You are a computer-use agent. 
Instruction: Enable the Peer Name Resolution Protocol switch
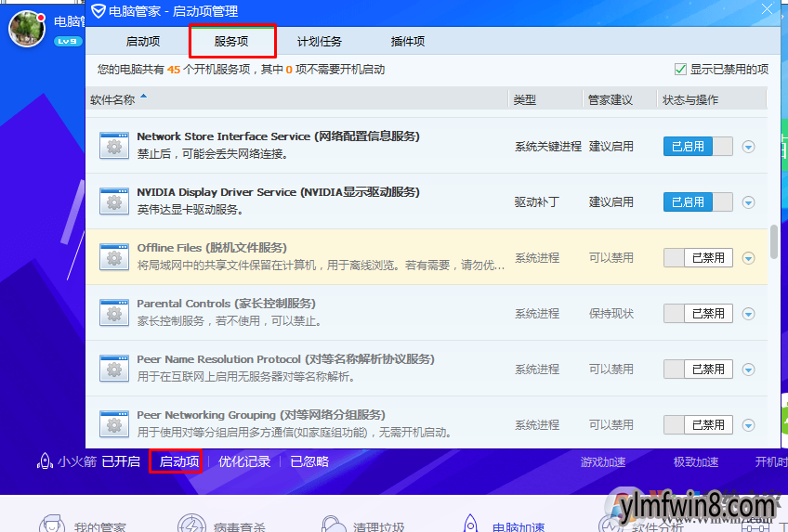click(698, 370)
